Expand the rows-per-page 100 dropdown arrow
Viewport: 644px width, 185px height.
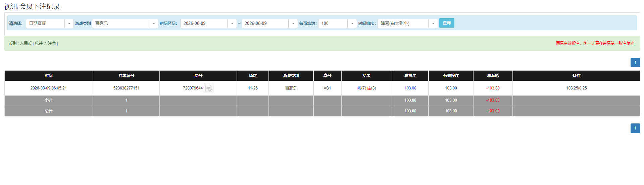[352, 24]
